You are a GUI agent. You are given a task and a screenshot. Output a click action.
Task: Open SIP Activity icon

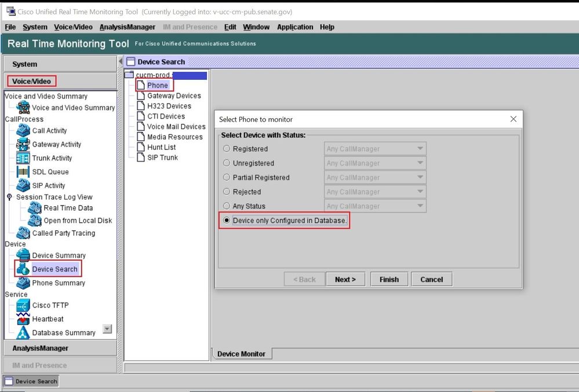(x=23, y=185)
